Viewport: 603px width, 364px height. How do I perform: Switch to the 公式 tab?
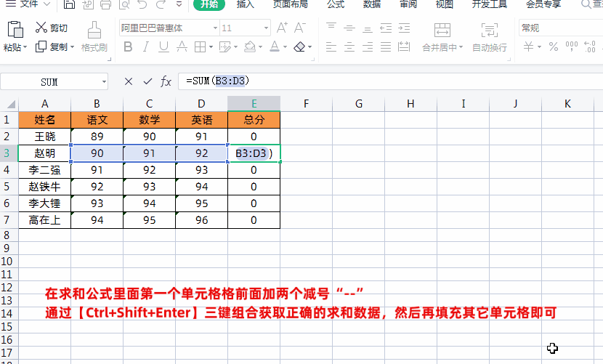click(x=336, y=4)
